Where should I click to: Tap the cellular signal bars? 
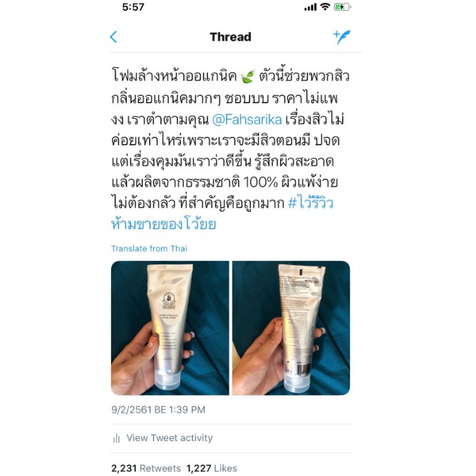tap(311, 7)
